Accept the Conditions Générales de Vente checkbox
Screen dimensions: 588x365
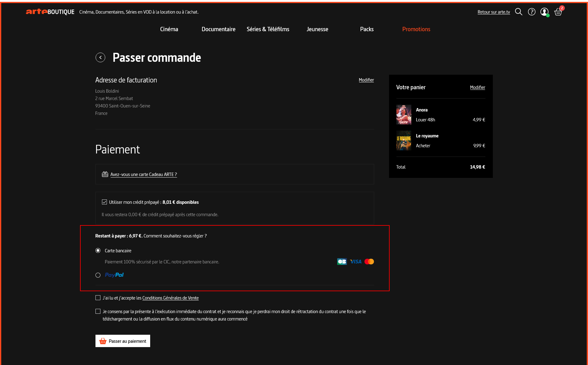(98, 298)
